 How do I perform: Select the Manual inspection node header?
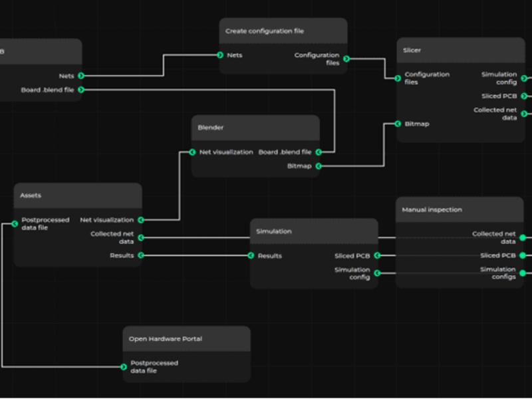pos(459,209)
